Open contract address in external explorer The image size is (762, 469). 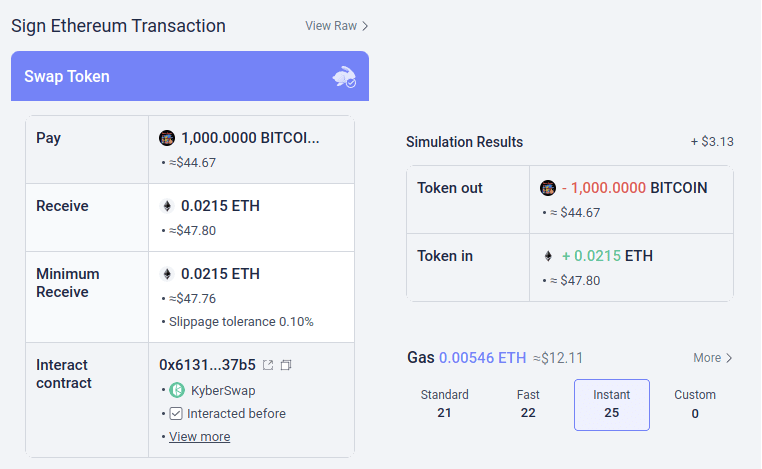268,365
